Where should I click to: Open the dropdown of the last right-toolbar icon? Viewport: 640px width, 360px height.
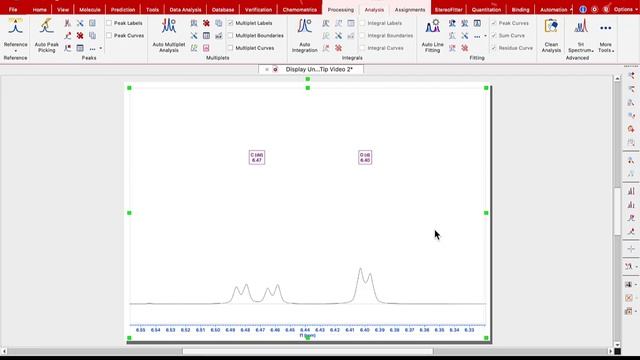pyautogui.click(x=636, y=311)
